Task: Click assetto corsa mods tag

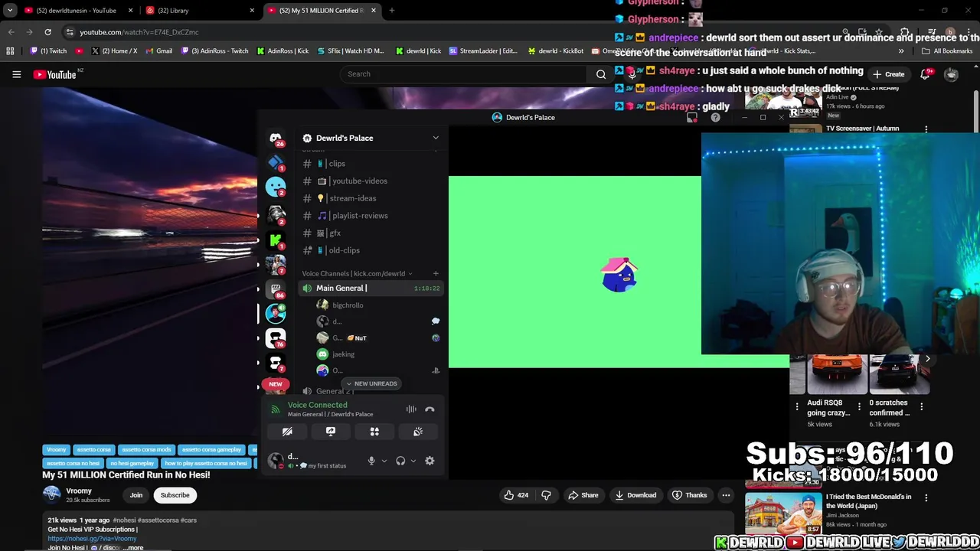Action: click(146, 449)
